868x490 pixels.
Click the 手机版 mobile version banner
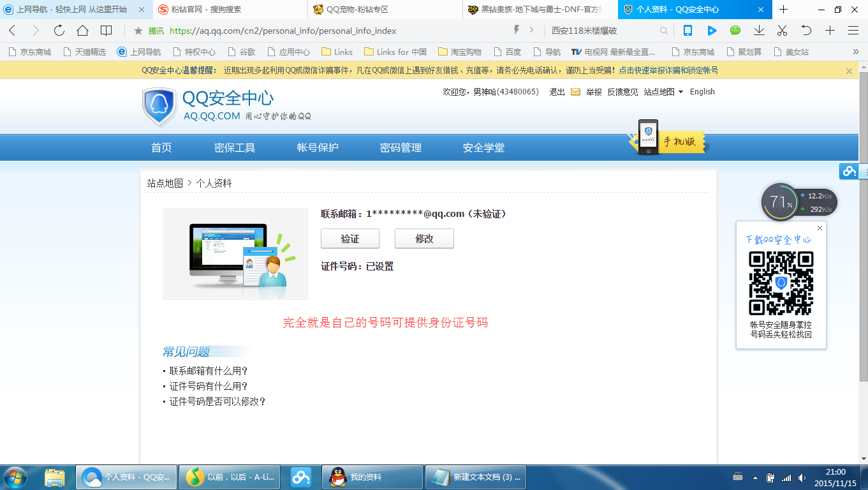point(669,138)
